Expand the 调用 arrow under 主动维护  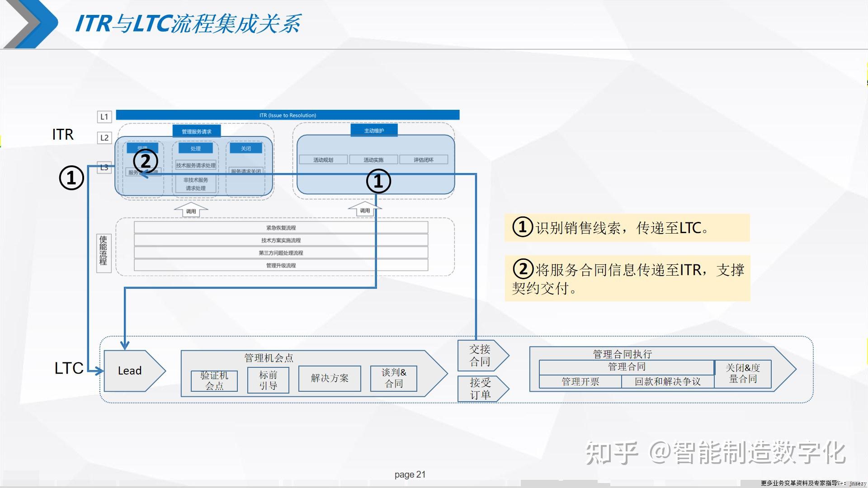coord(364,209)
